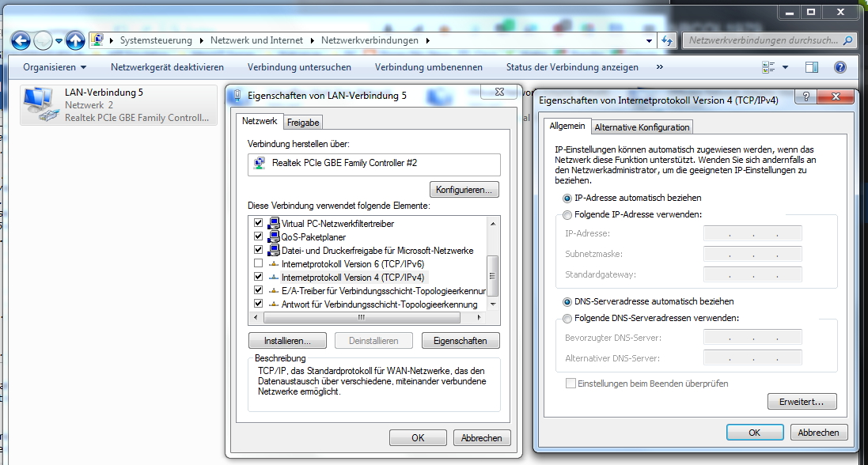This screenshot has width=868, height=465.
Task: Refresh the Netzwerkverbindungen view
Action: (667, 40)
